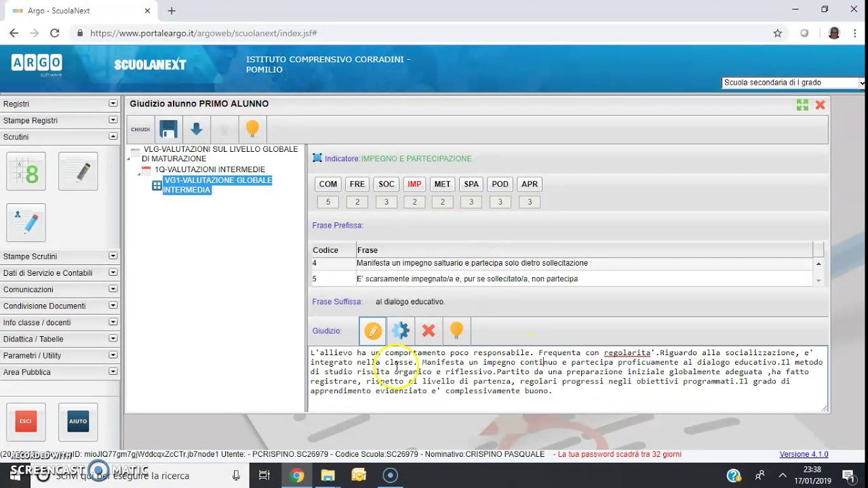Open the Windows notification center
Image resolution: width=868 pixels, height=488 pixels.
[x=848, y=475]
